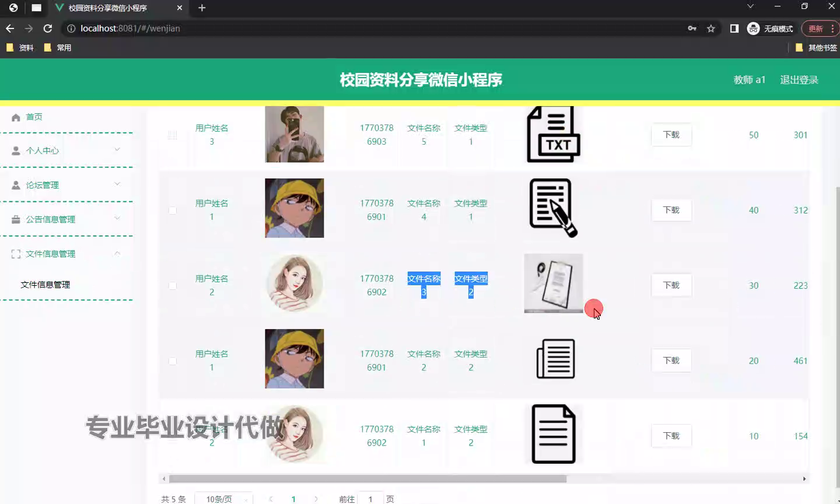840x504 pixels.
Task: Bookmark this page with star icon
Action: [710, 28]
